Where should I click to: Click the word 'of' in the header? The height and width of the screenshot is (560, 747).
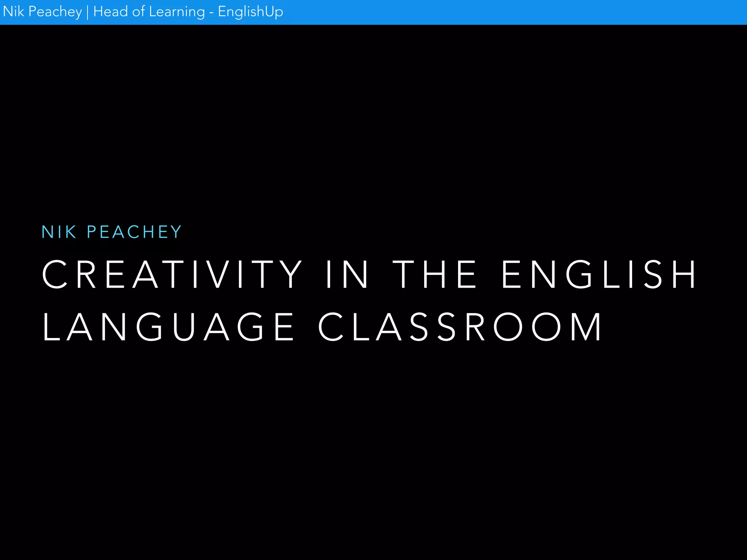click(139, 12)
